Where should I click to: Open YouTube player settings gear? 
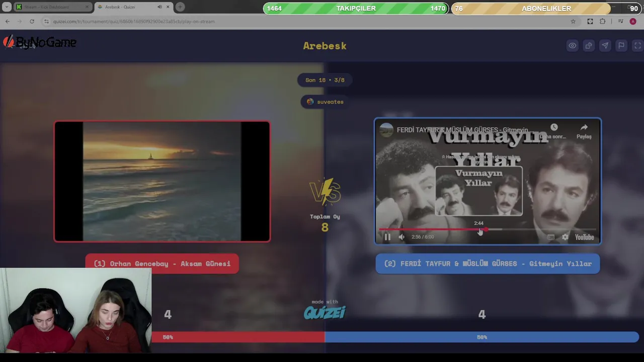(x=565, y=237)
